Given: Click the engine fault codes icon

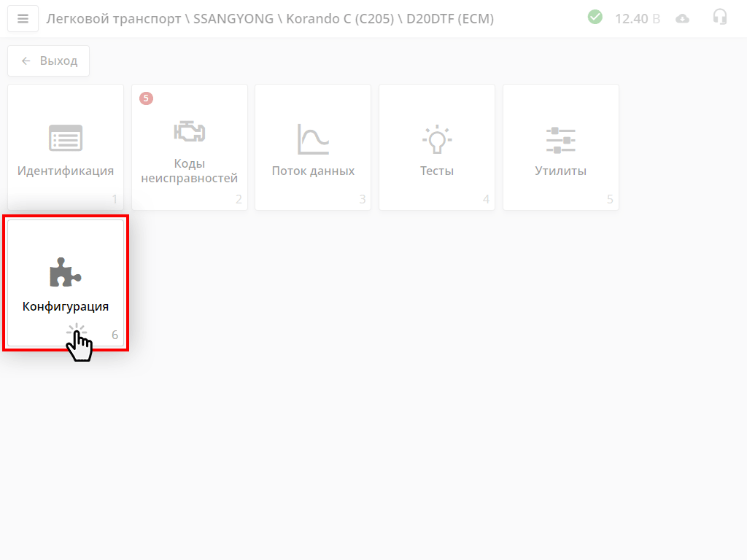Looking at the screenshot, I should click(190, 132).
